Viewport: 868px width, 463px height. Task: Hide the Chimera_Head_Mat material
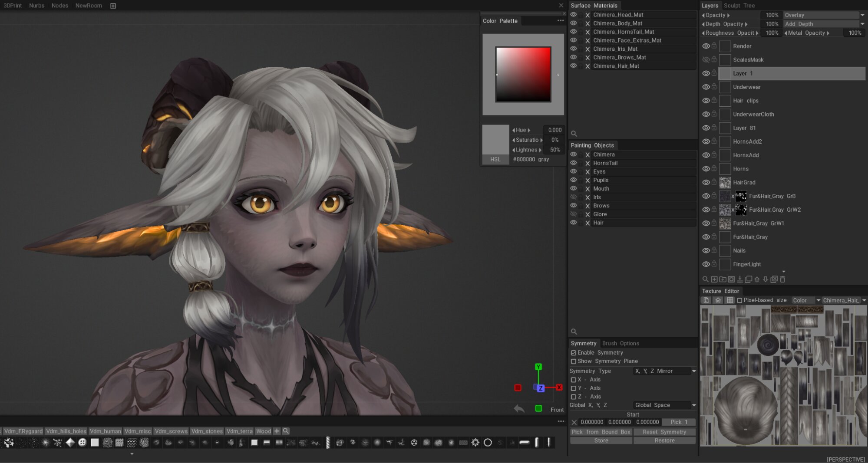[574, 15]
